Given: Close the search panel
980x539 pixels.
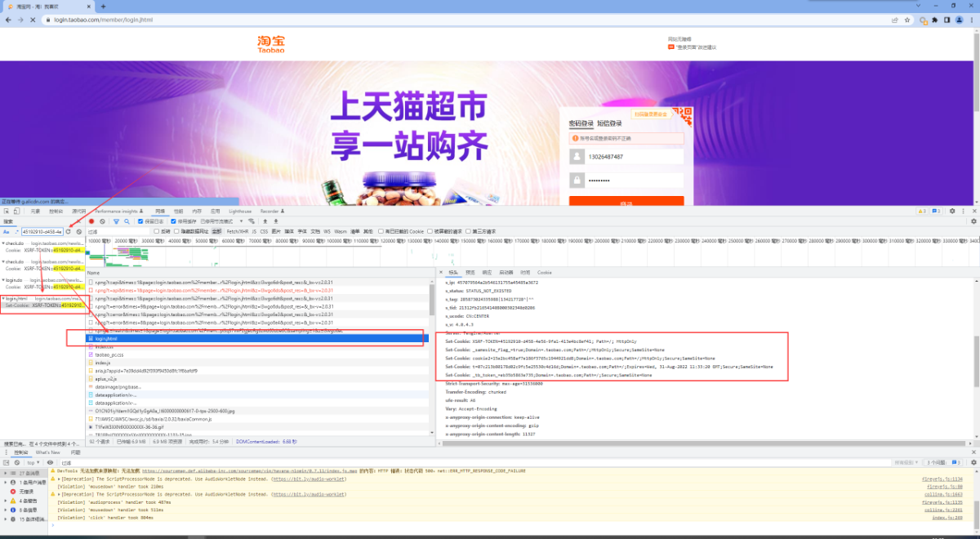Looking at the screenshot, I should coord(78,221).
